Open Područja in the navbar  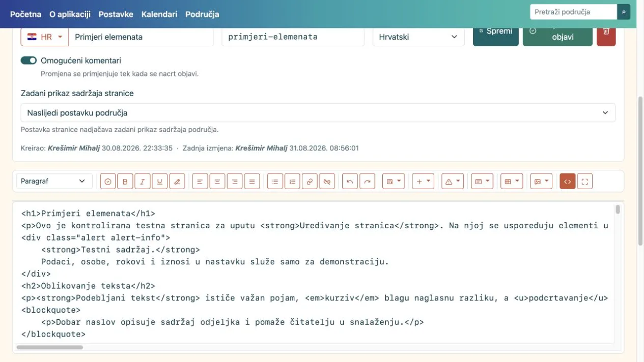pos(202,14)
